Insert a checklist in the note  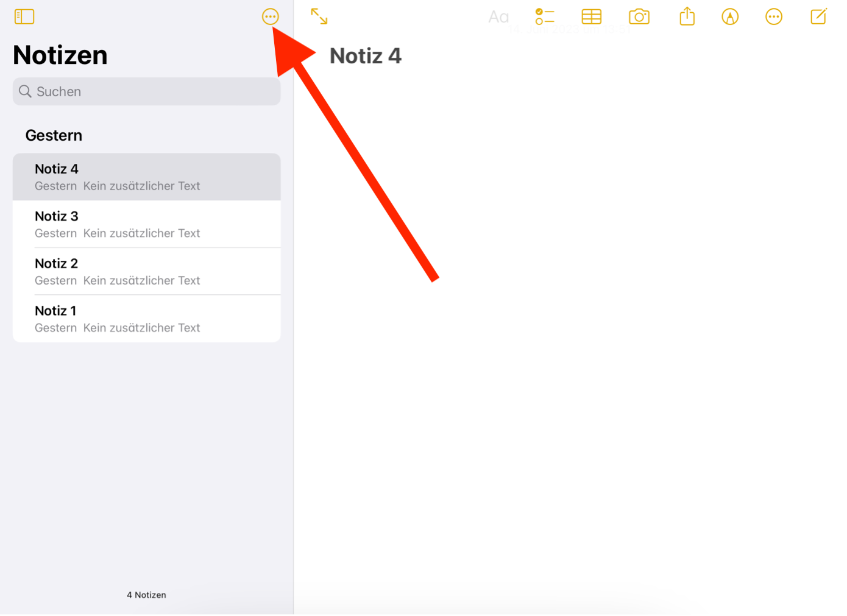pyautogui.click(x=544, y=16)
